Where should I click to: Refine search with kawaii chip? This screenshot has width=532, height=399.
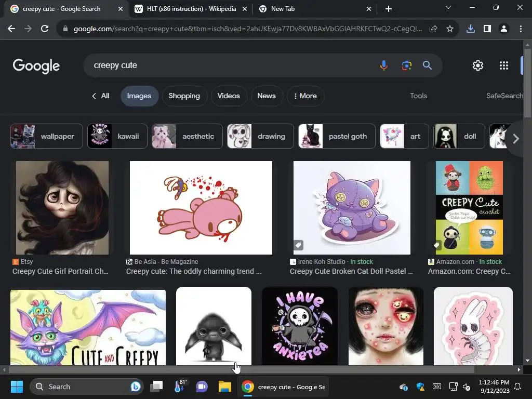(117, 136)
